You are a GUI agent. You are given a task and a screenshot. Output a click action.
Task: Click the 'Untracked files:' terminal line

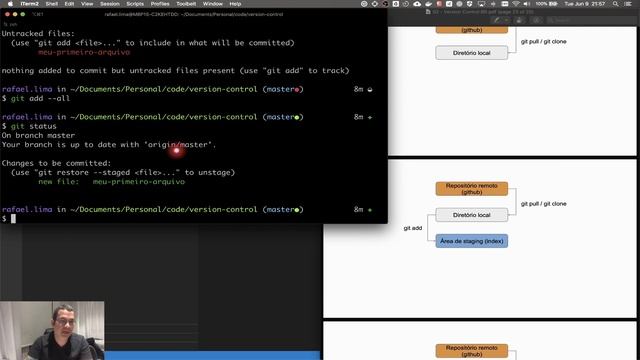tap(38, 33)
